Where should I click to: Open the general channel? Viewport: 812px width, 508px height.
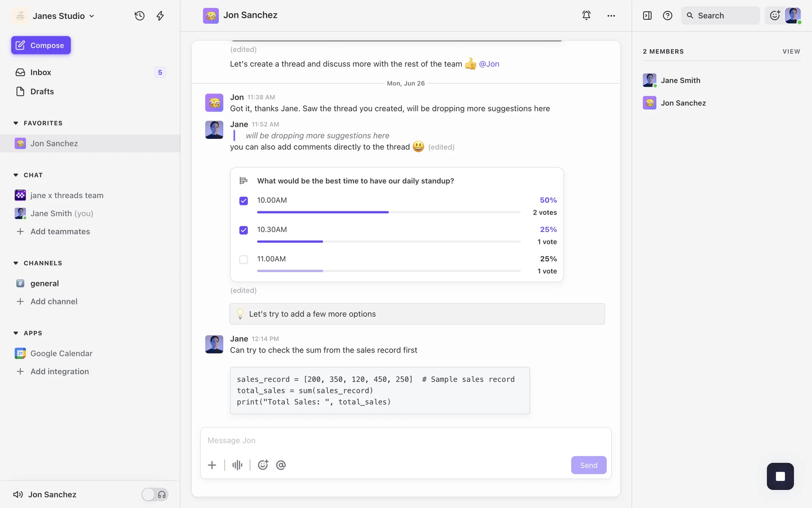click(44, 283)
